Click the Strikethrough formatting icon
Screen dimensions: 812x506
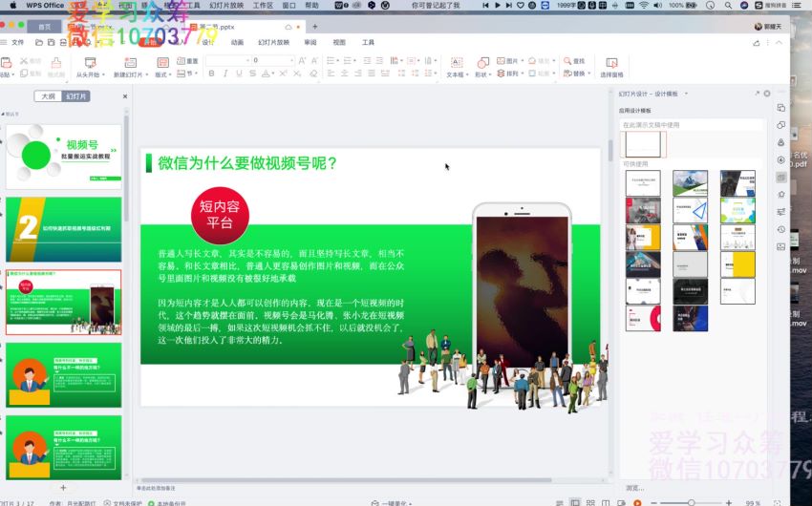[x=252, y=74]
